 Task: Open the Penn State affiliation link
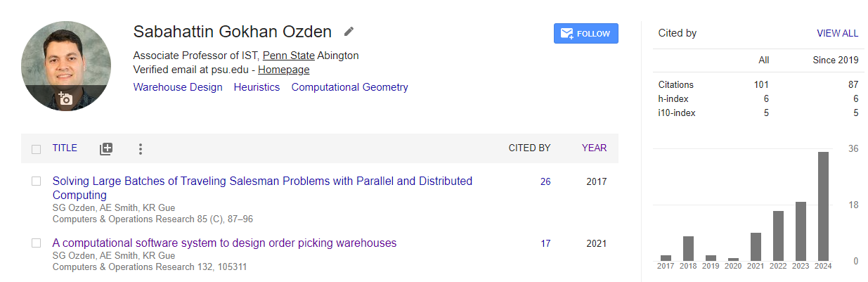(x=289, y=56)
